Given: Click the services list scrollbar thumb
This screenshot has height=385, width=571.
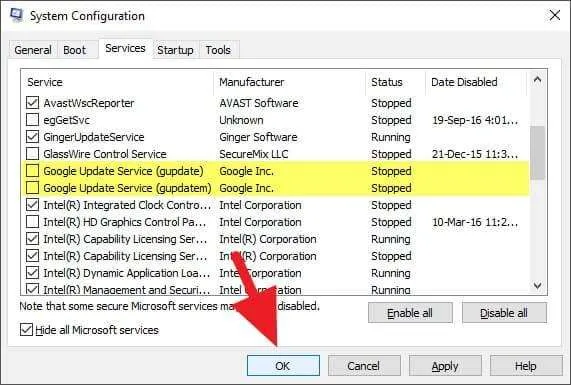Looking at the screenshot, I should click(x=537, y=153).
